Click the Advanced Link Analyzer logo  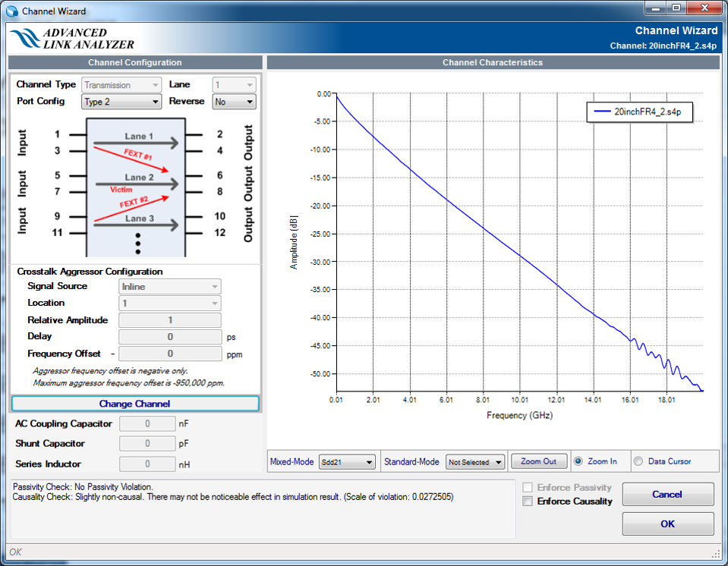click(x=73, y=39)
